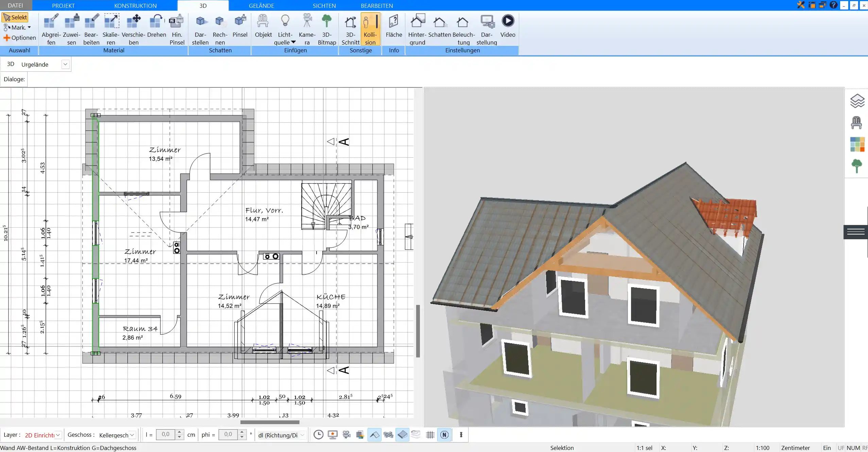Switch to the BEARBEITEN tab

tap(377, 5)
